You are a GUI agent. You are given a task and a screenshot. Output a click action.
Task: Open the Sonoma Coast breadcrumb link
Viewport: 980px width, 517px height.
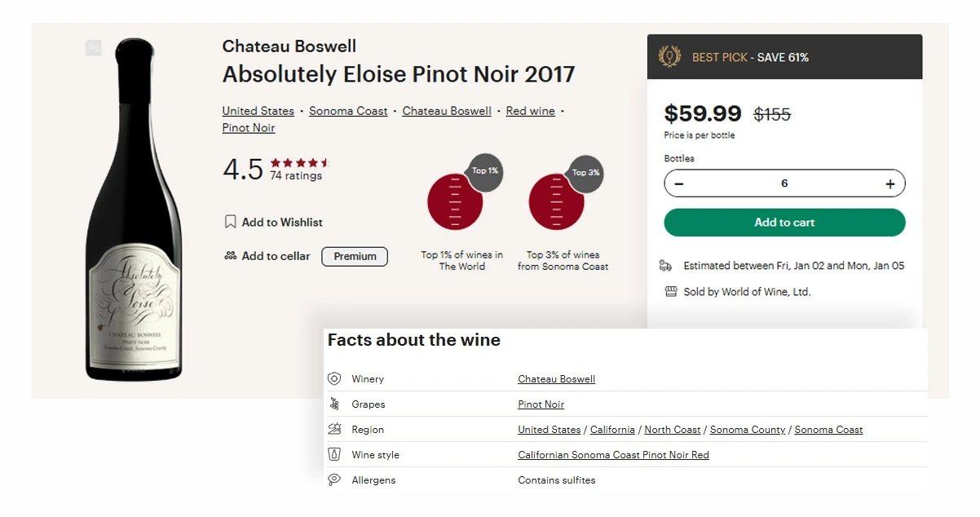click(348, 111)
